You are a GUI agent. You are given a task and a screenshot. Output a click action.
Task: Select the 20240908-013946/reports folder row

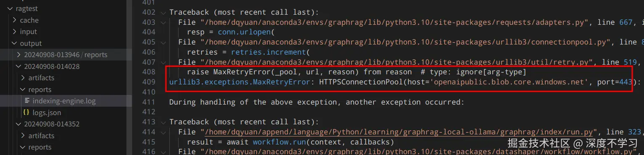click(x=66, y=55)
